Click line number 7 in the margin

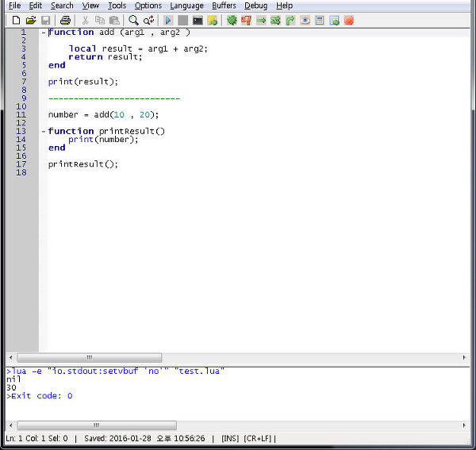24,82
